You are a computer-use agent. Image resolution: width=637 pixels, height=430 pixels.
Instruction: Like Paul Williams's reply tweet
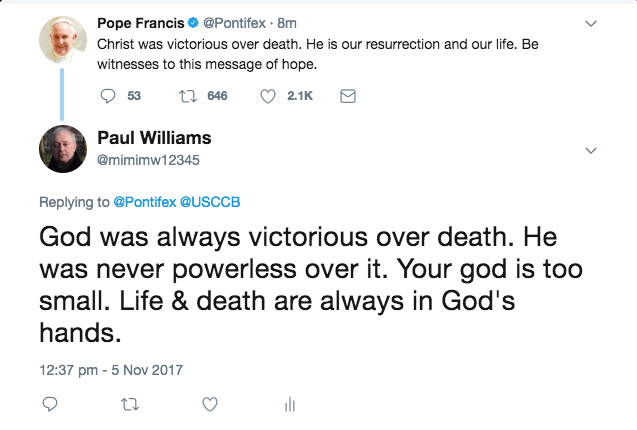click(x=210, y=404)
